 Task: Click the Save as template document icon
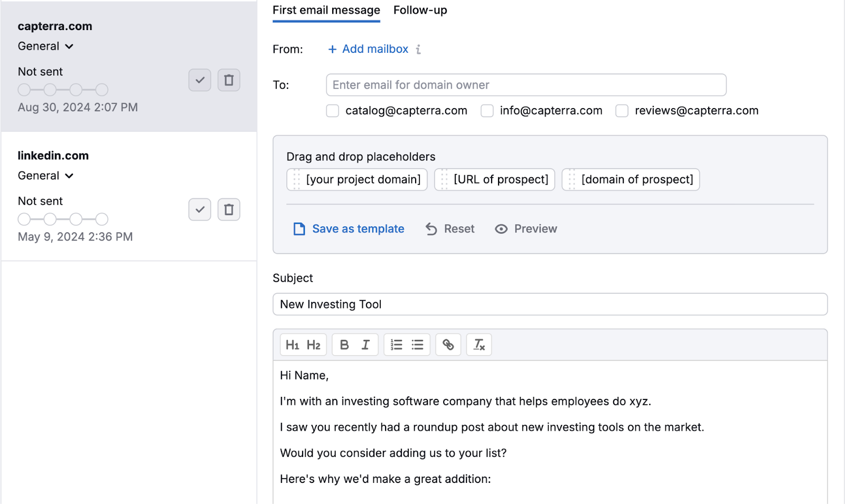click(x=299, y=229)
